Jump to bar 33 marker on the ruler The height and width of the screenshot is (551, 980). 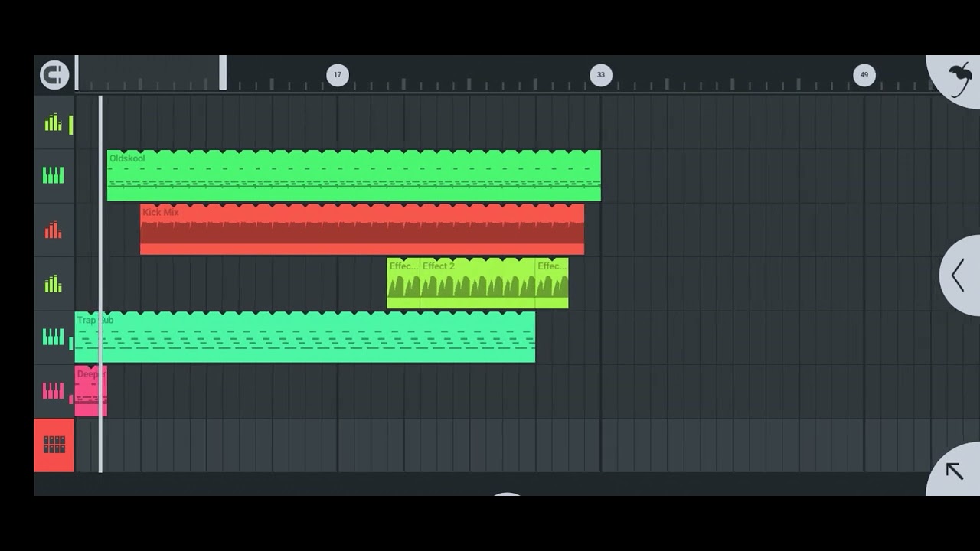coord(601,75)
